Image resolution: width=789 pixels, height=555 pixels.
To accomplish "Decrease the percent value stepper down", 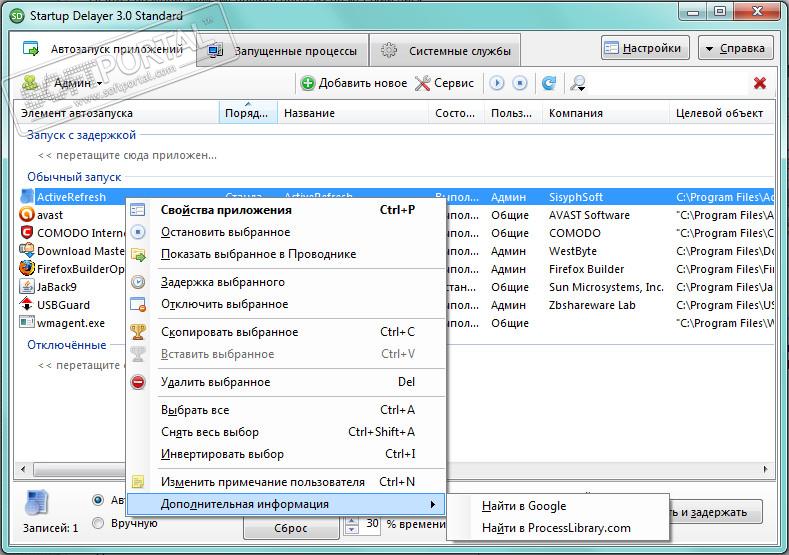I will tap(352, 529).
